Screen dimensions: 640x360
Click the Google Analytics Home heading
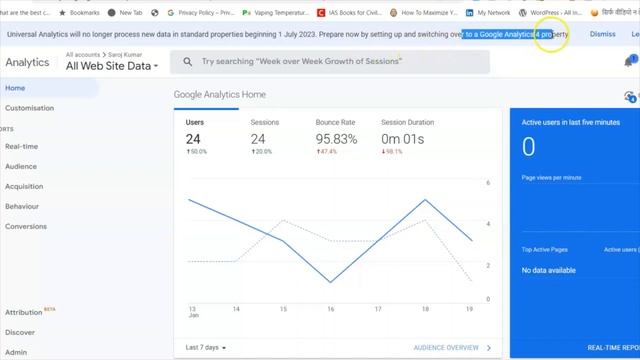(220, 94)
